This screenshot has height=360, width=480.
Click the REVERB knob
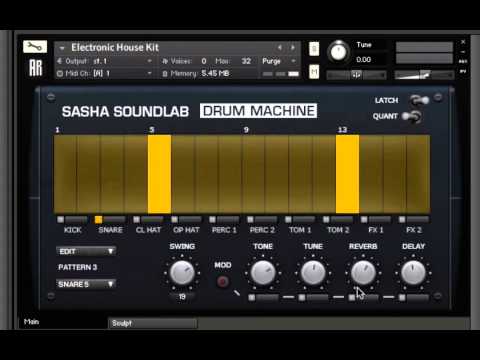363,273
